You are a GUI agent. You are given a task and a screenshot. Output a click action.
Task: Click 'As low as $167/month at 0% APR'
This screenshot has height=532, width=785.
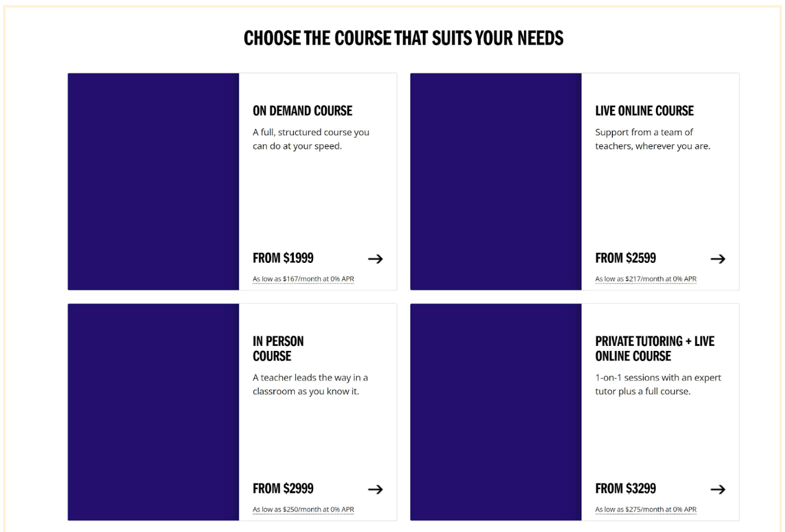(x=303, y=279)
